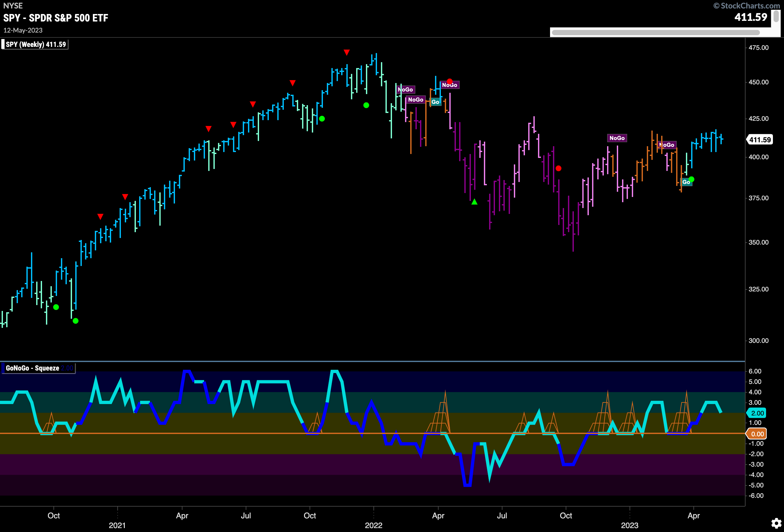Click the '-6.00' oscillator axis label
Image resolution: width=784 pixels, height=532 pixels.
coord(756,496)
